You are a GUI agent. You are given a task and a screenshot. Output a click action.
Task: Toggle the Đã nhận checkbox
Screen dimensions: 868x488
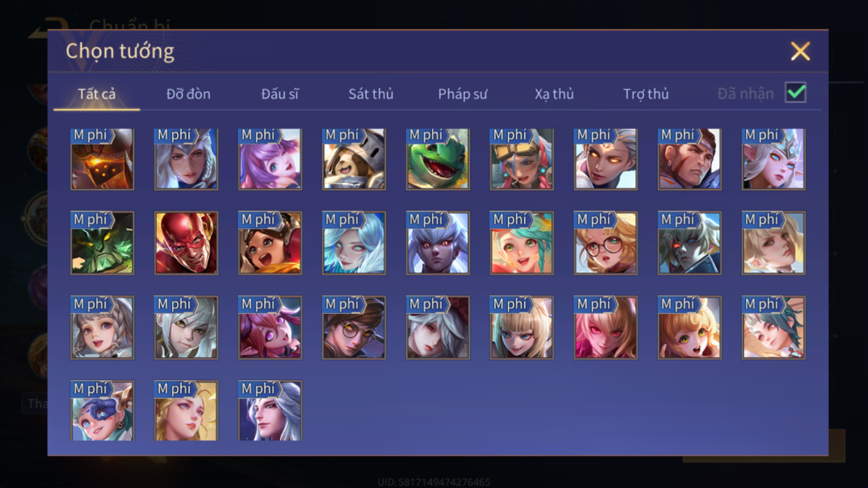[796, 93]
